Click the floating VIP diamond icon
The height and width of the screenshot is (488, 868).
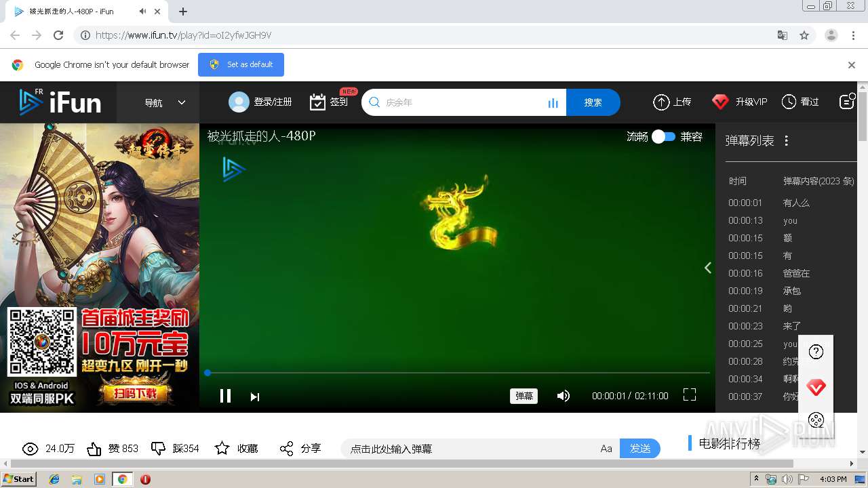coord(816,388)
